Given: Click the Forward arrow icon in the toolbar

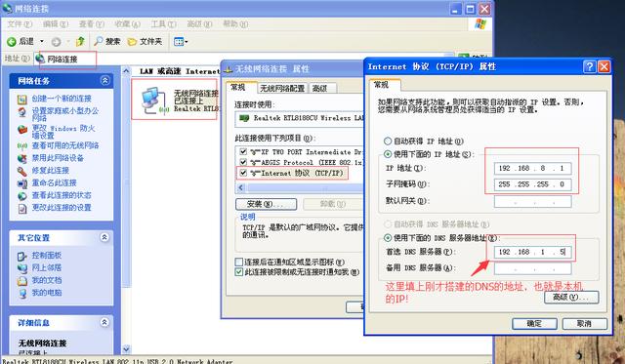Looking at the screenshot, I should pyautogui.click(x=57, y=41).
